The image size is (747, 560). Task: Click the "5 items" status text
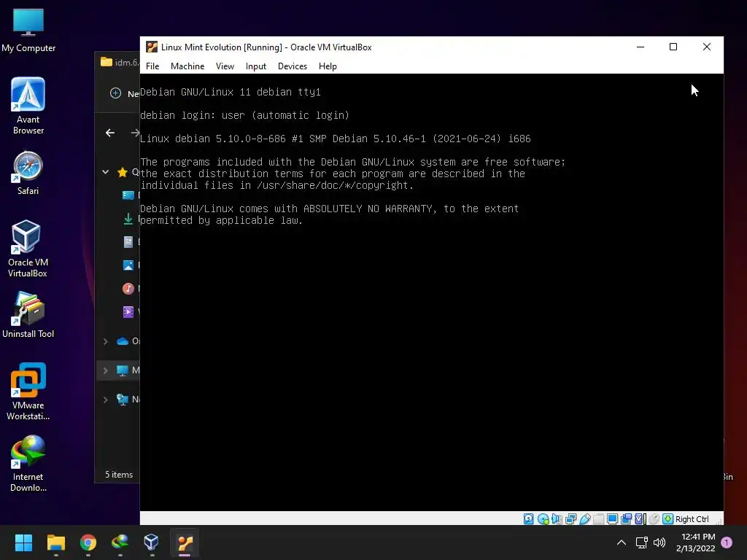click(x=119, y=475)
